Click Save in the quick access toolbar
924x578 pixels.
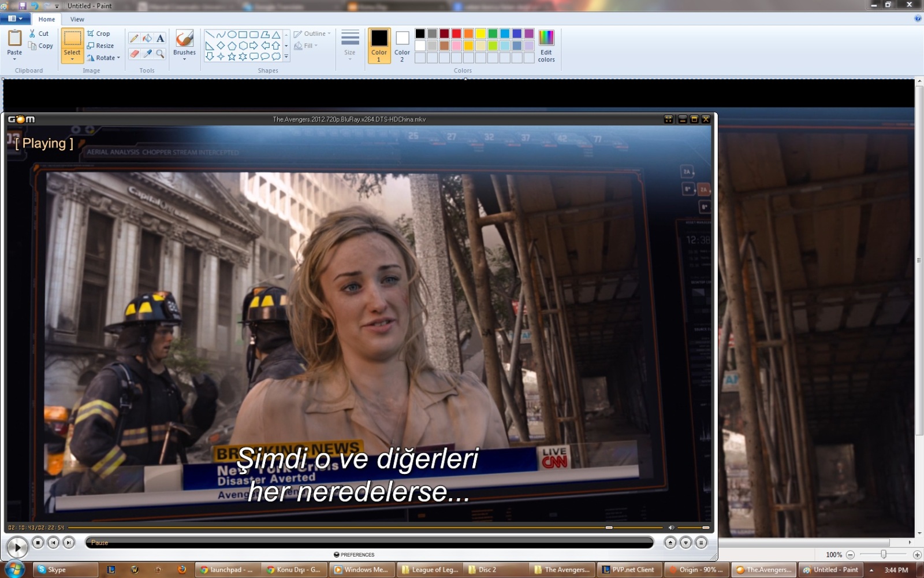click(x=23, y=5)
